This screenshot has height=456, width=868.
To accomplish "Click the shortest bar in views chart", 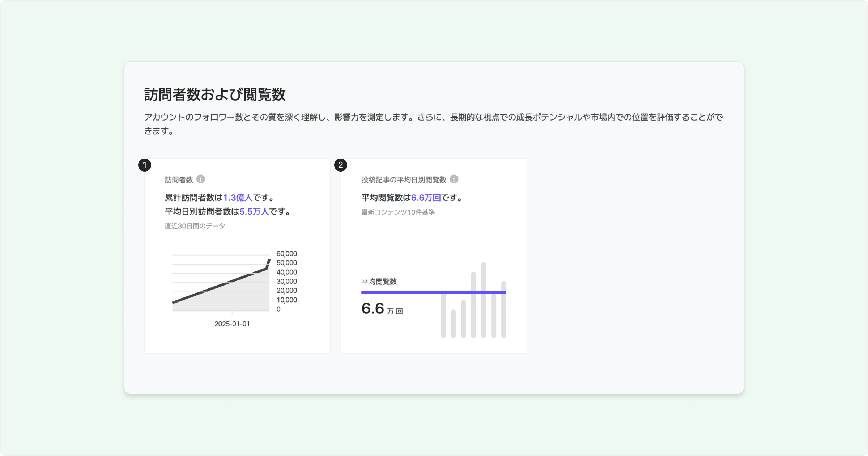I will tap(454, 324).
